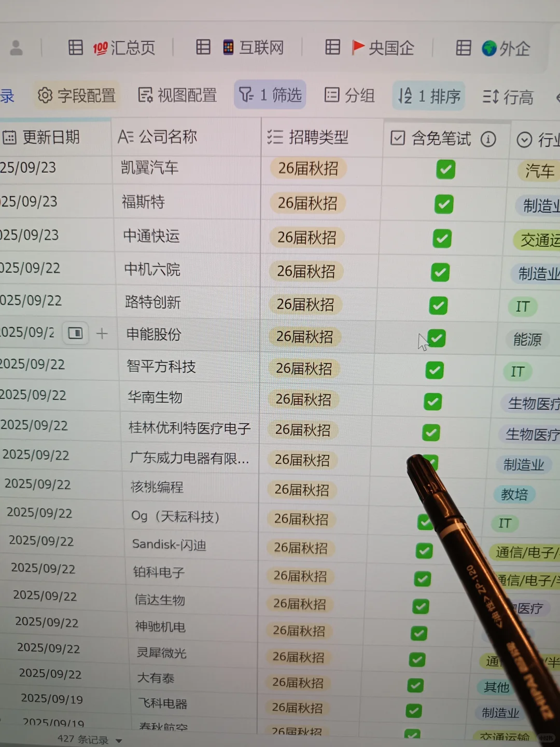Screen dimensions: 560x747
Task: Click the dropdown-circle icon of the 行业 column
Action: point(525,140)
